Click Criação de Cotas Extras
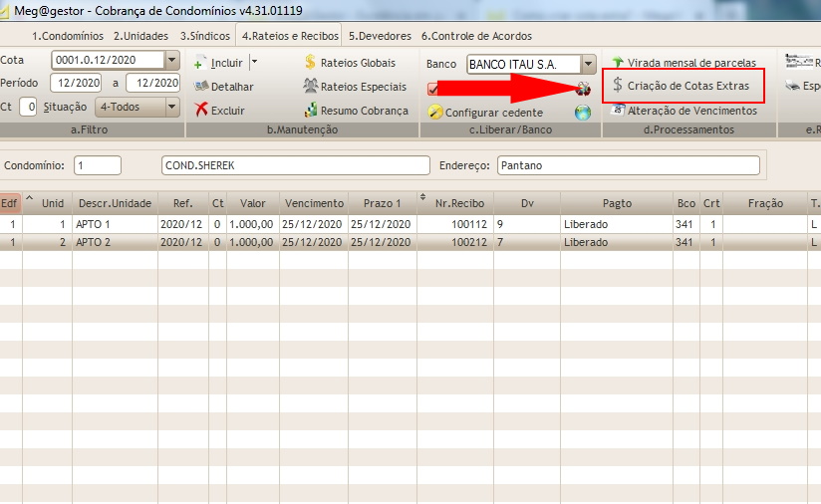Viewport: 821px width, 504px height. pyautogui.click(x=686, y=86)
